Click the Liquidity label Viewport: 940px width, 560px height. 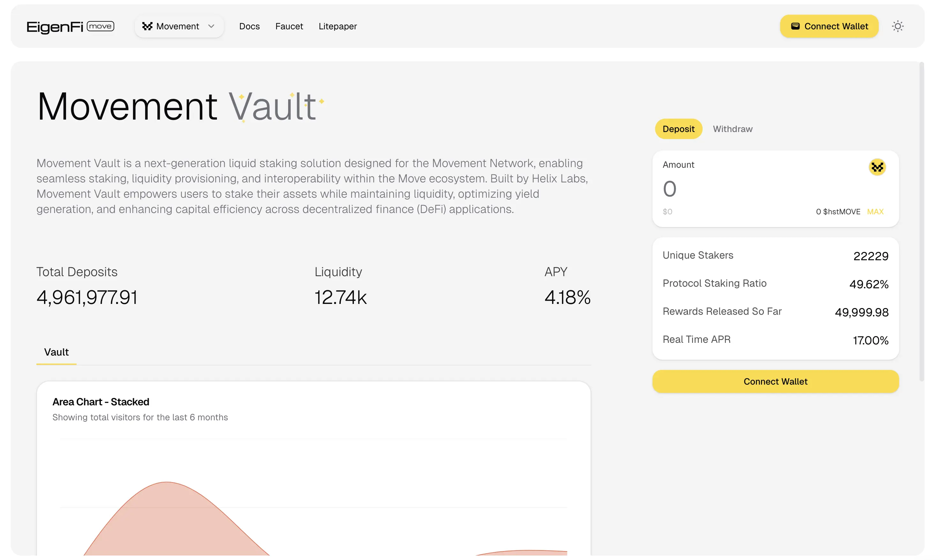(338, 272)
